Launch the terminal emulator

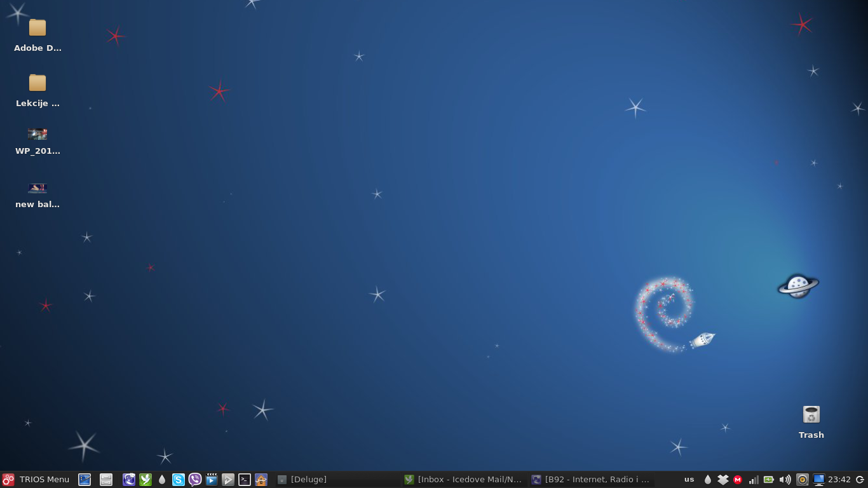point(245,480)
